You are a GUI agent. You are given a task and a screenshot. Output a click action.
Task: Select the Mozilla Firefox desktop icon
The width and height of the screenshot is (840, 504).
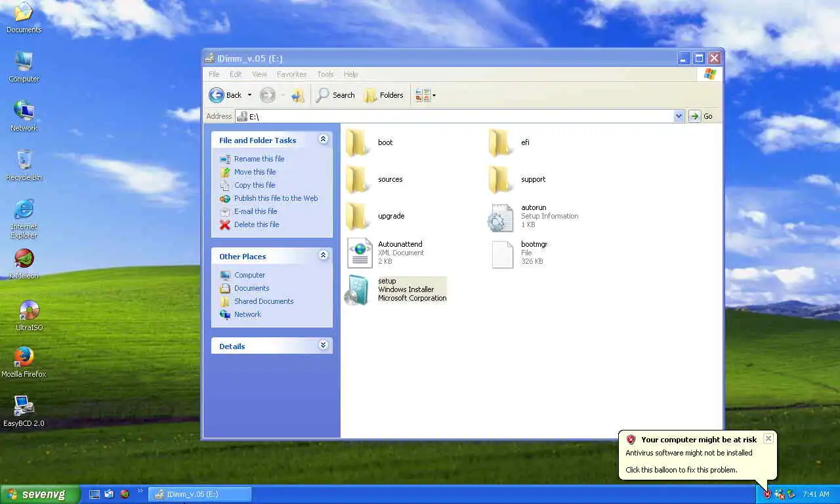pyautogui.click(x=24, y=362)
